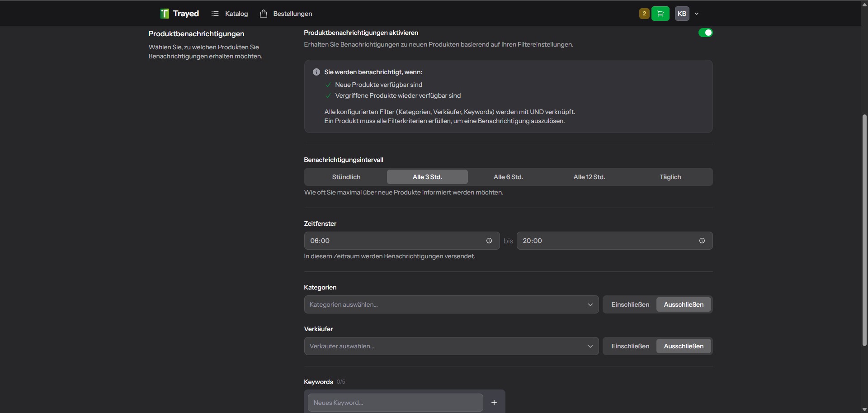Add a new keyword with the plus button
The height and width of the screenshot is (413, 868).
pyautogui.click(x=494, y=403)
